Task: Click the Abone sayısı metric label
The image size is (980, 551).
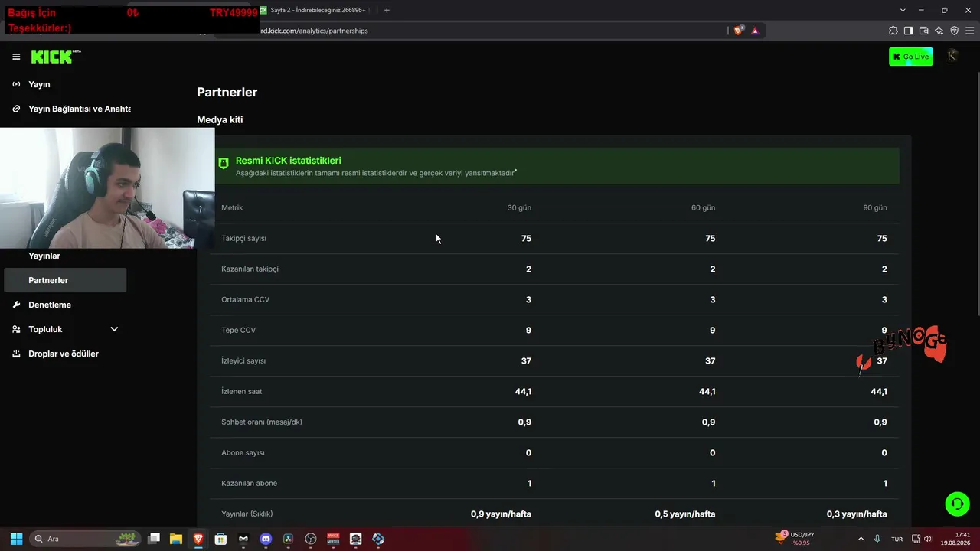Action: coord(243,452)
